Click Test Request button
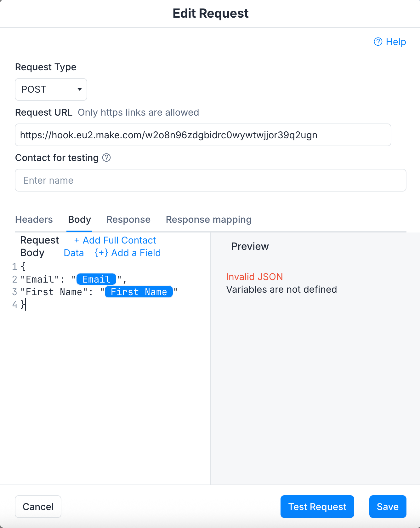This screenshot has width=420, height=528. coord(317,507)
